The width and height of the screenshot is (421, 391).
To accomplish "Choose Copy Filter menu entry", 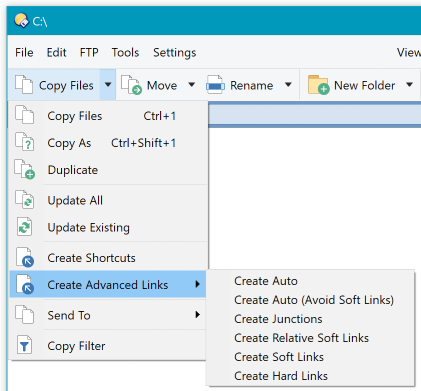I will (109, 346).
